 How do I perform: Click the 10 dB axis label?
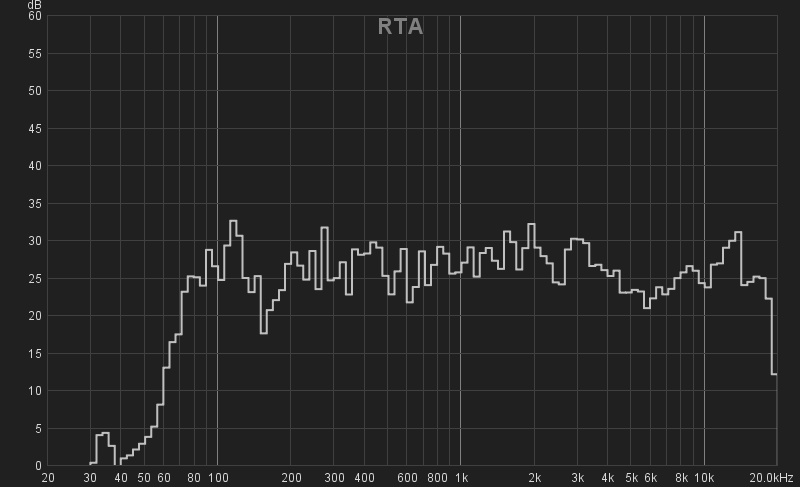(35, 391)
